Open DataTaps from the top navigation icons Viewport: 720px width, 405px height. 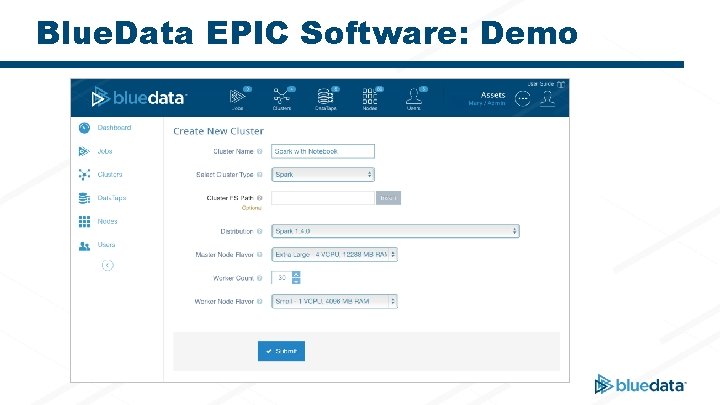[x=326, y=99]
